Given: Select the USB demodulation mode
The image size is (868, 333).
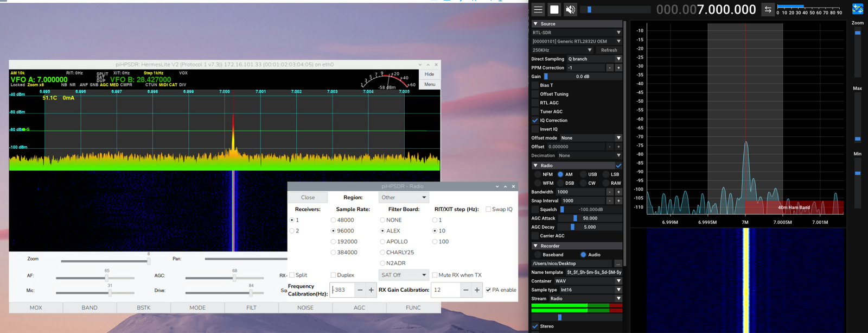Looking at the screenshot, I should click(x=583, y=174).
